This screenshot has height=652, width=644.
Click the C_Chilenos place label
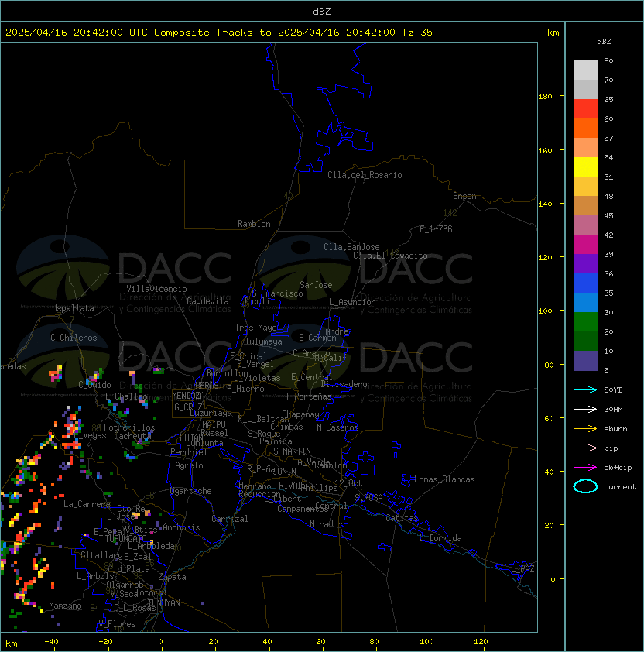(74, 338)
